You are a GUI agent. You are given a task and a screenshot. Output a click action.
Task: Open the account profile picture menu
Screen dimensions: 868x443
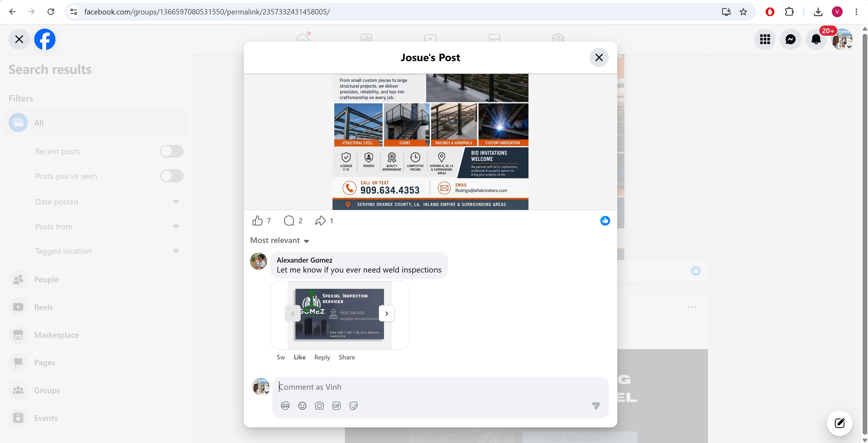pos(842,39)
